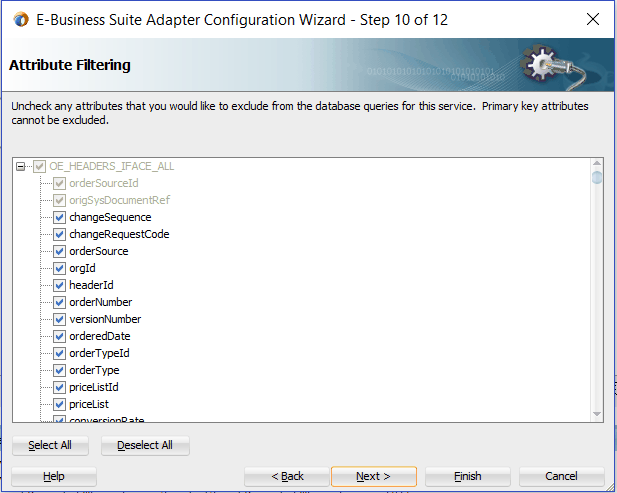
Task: Select the orderedDate row label
Action: tap(100, 336)
